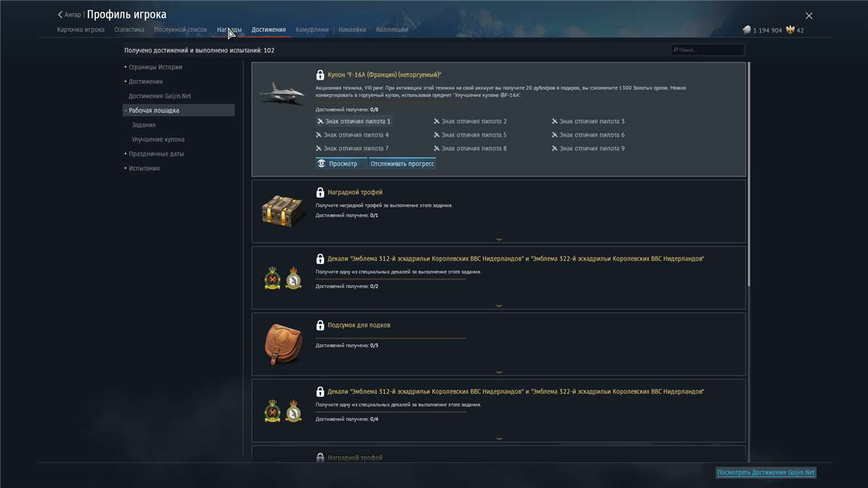Screen dimensions: 868x488
Task: Select the F-16A coupon aircraft thumbnail
Action: (x=281, y=92)
